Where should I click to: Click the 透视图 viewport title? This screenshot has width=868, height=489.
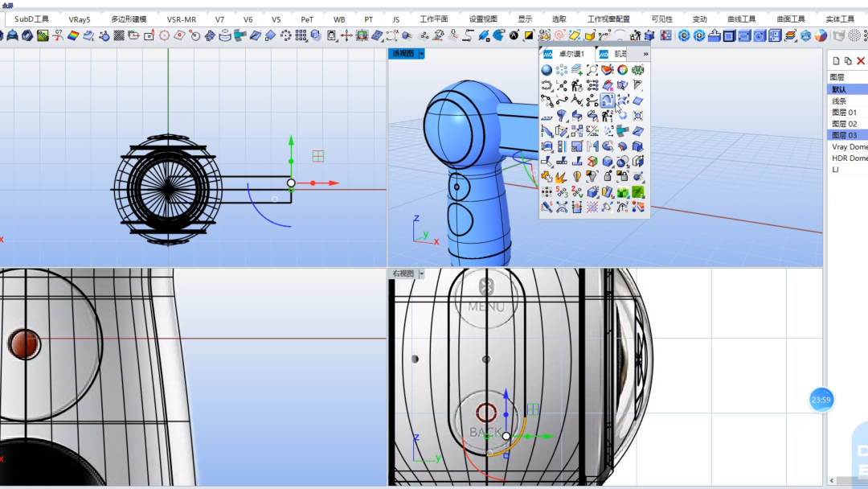(403, 54)
